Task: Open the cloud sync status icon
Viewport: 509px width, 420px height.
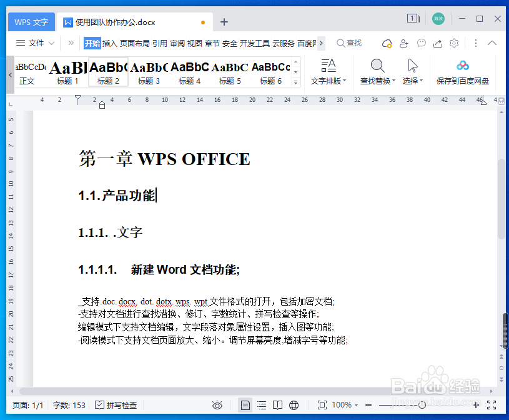Action: [x=387, y=43]
